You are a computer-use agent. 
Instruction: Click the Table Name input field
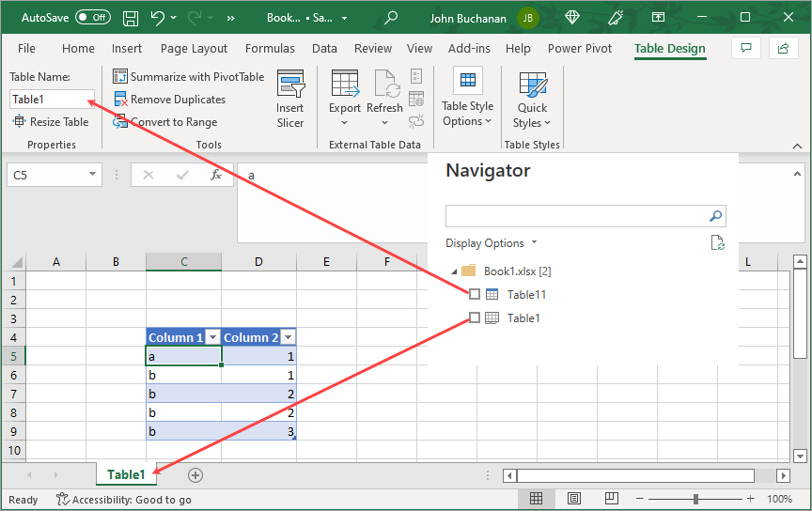[52, 99]
